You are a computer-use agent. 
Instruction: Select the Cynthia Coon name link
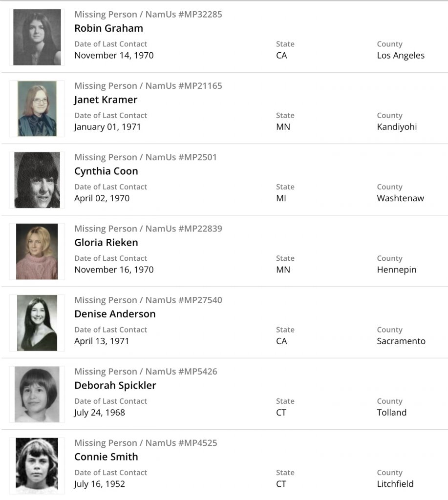pos(106,171)
